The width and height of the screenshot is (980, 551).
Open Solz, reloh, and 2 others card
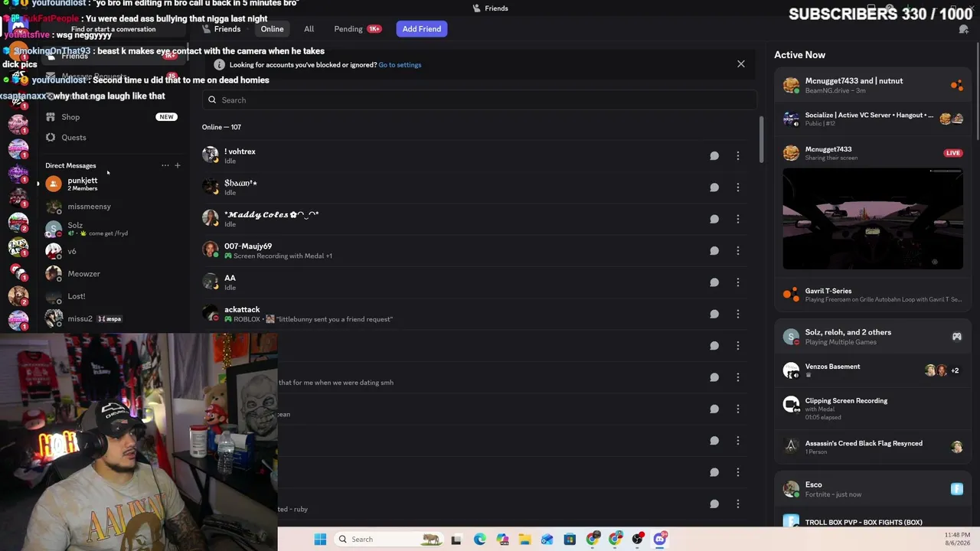click(x=873, y=337)
